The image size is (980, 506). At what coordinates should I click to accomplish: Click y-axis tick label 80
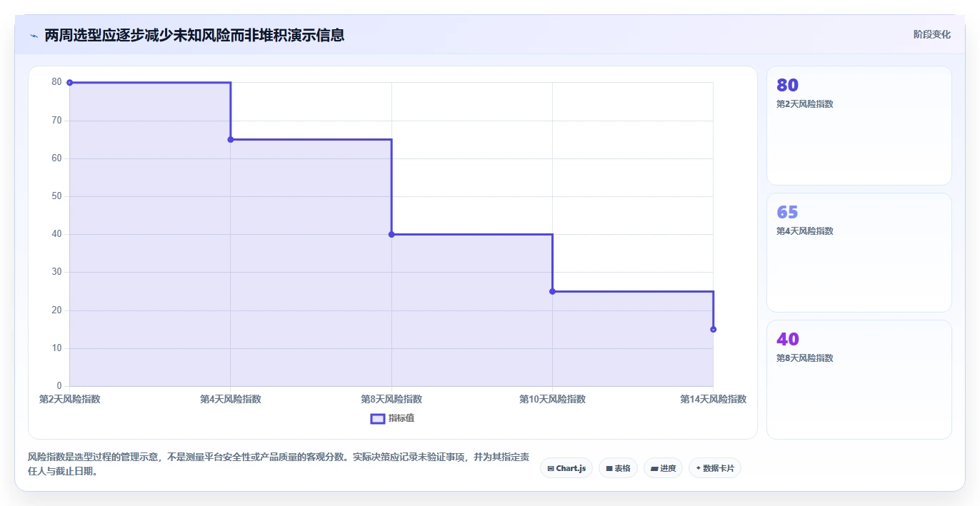(x=56, y=82)
